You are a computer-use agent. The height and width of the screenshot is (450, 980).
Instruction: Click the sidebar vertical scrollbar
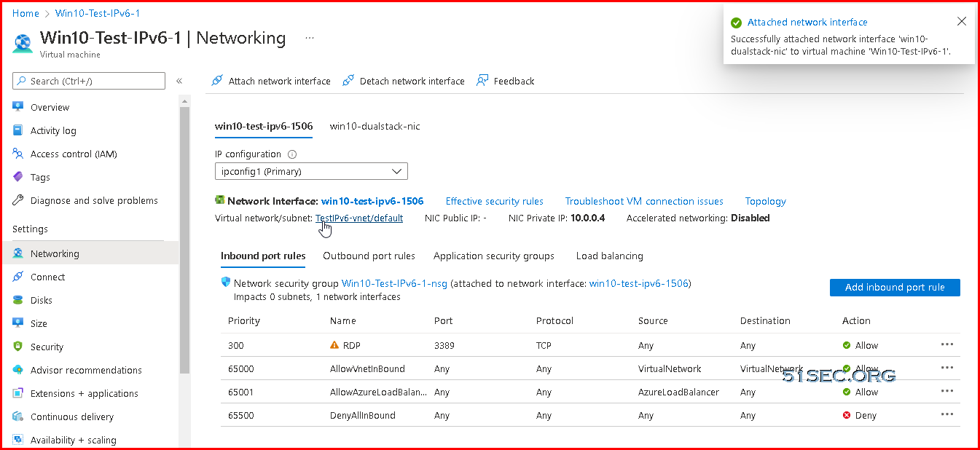click(184, 240)
